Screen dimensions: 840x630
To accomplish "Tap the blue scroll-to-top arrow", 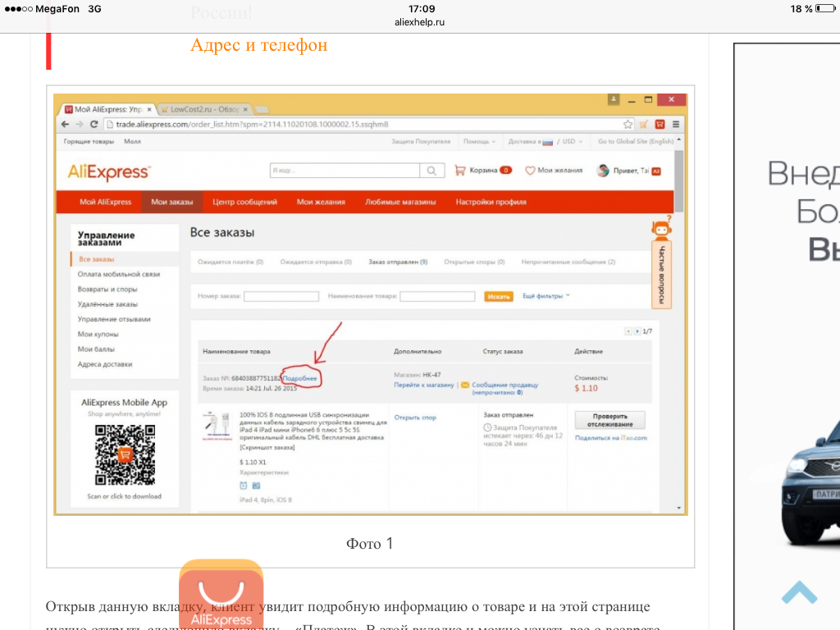I will [x=799, y=592].
